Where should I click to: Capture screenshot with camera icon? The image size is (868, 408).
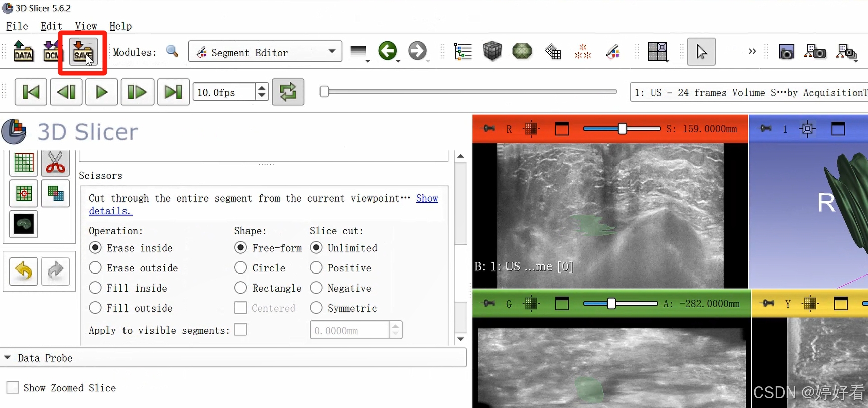click(x=786, y=52)
